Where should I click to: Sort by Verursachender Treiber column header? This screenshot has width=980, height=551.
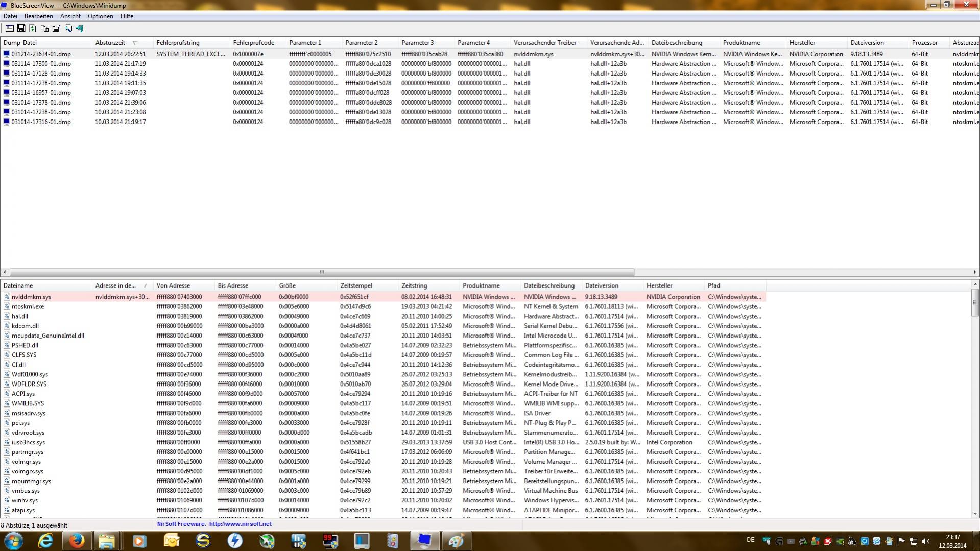click(549, 43)
